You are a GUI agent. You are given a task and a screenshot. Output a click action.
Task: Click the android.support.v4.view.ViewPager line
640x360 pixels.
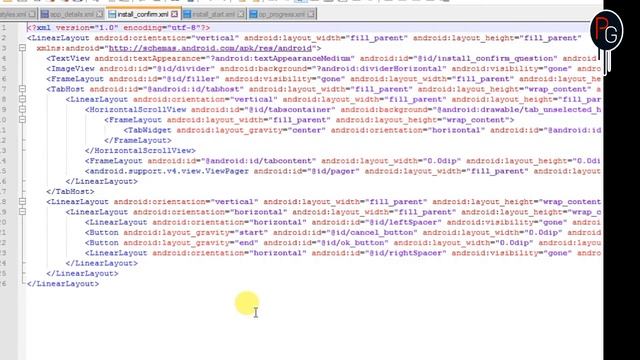(344, 171)
